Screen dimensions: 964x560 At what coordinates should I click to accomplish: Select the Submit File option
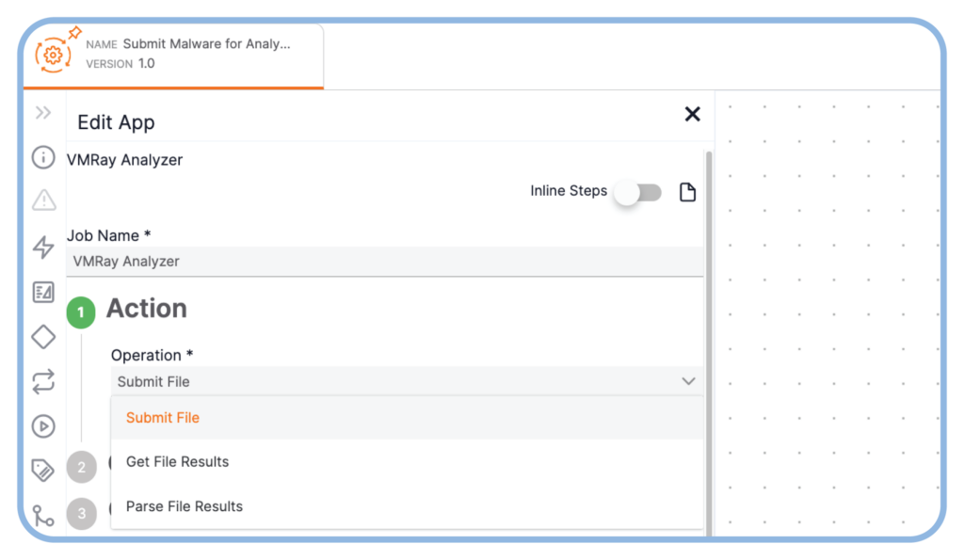162,417
